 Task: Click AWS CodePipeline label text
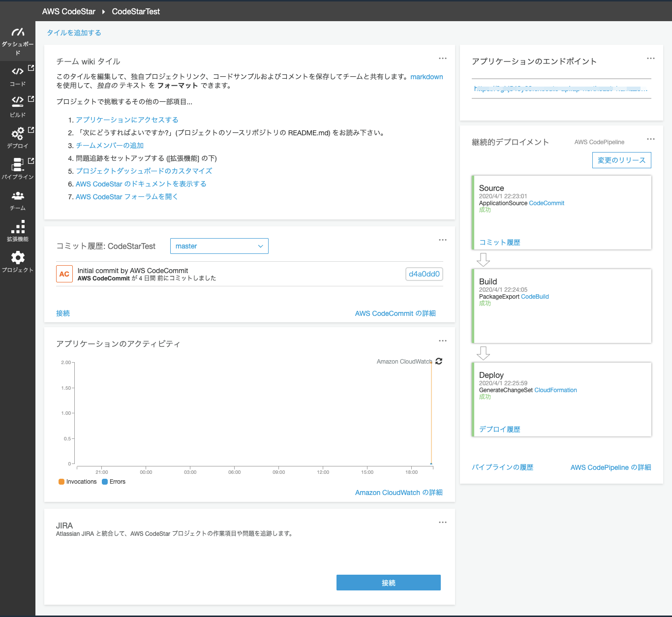[599, 142]
